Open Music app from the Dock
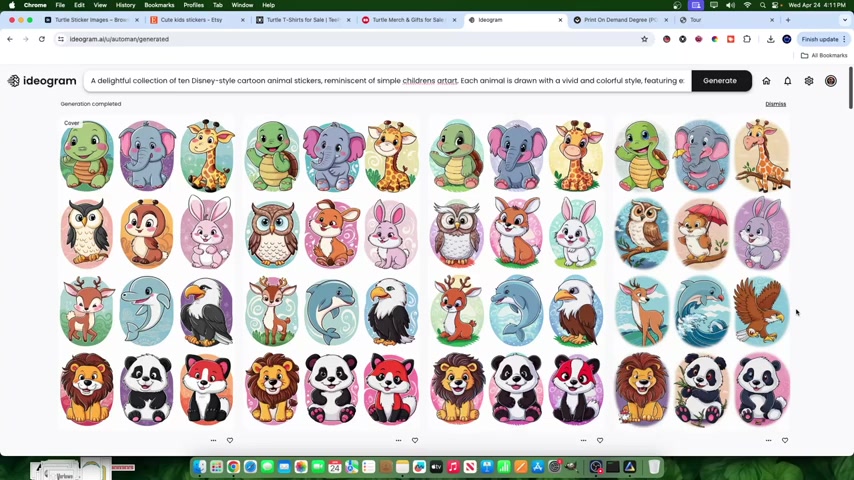The width and height of the screenshot is (854, 480). pyautogui.click(x=453, y=467)
